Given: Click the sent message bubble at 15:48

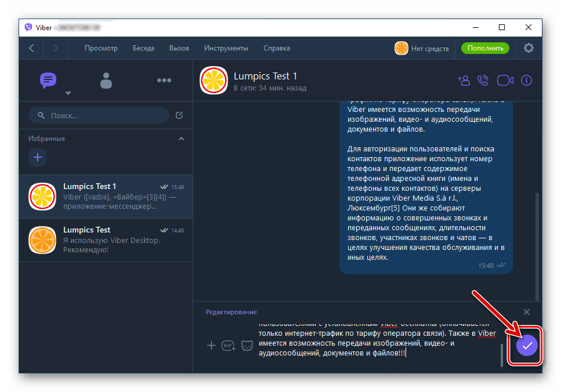Looking at the screenshot, I should [x=426, y=188].
